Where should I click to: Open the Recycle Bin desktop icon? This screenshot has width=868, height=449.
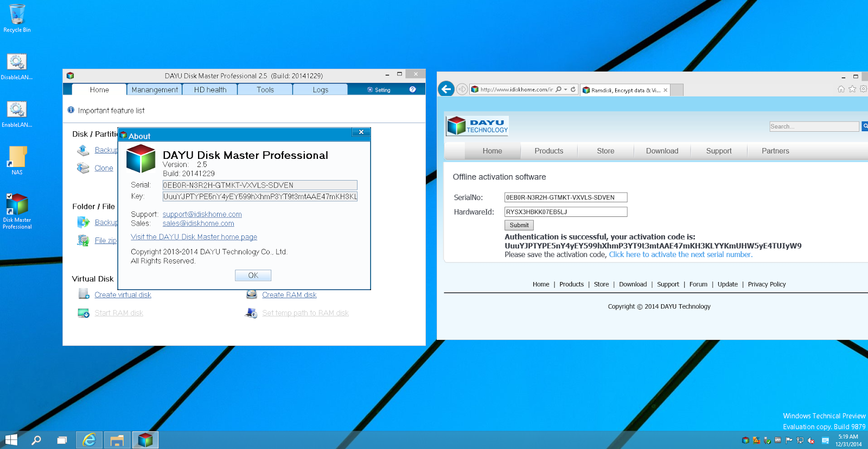click(17, 18)
